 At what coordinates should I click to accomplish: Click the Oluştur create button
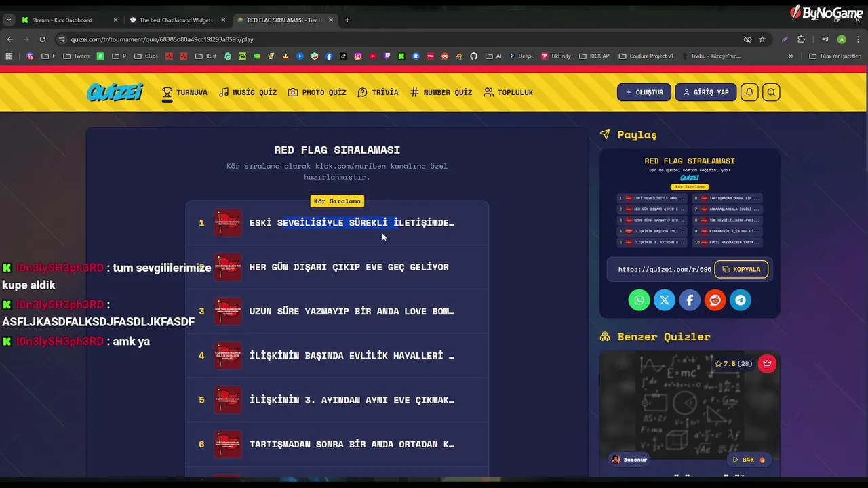(x=644, y=92)
